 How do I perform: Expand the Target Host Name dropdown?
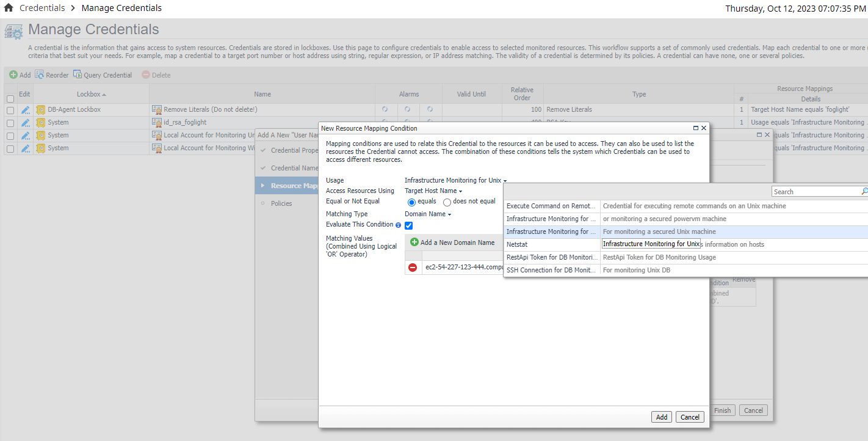(433, 191)
